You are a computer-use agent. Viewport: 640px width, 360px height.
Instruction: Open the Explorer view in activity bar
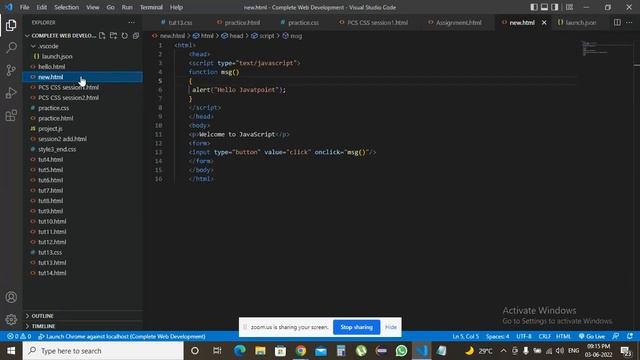[11, 25]
